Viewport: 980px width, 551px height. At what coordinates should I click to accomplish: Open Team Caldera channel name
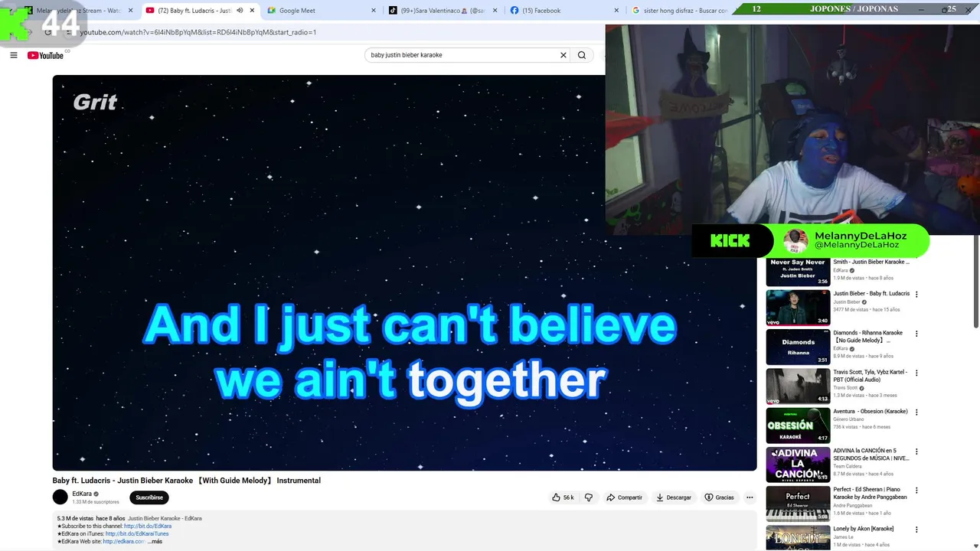848,466
